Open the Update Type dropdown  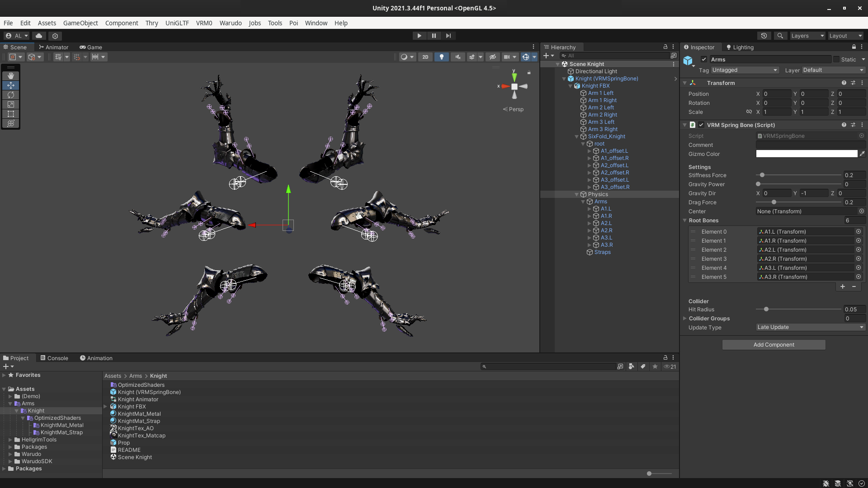(x=810, y=327)
